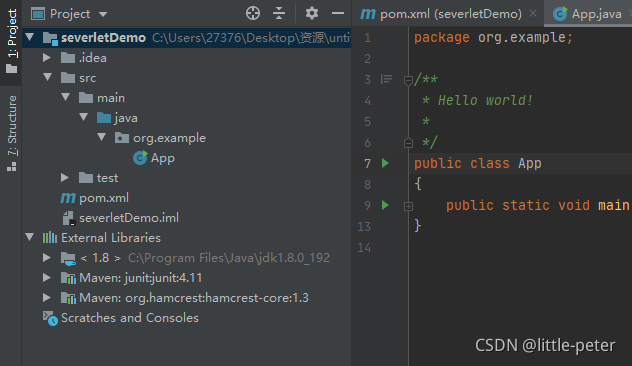Click the .idea folder icon

[68, 58]
